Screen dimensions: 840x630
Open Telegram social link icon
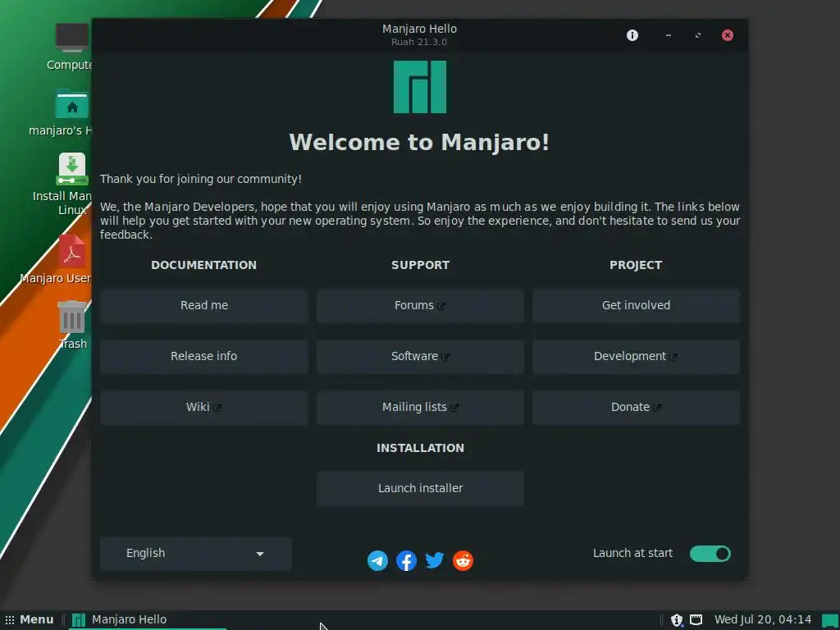pyautogui.click(x=377, y=560)
